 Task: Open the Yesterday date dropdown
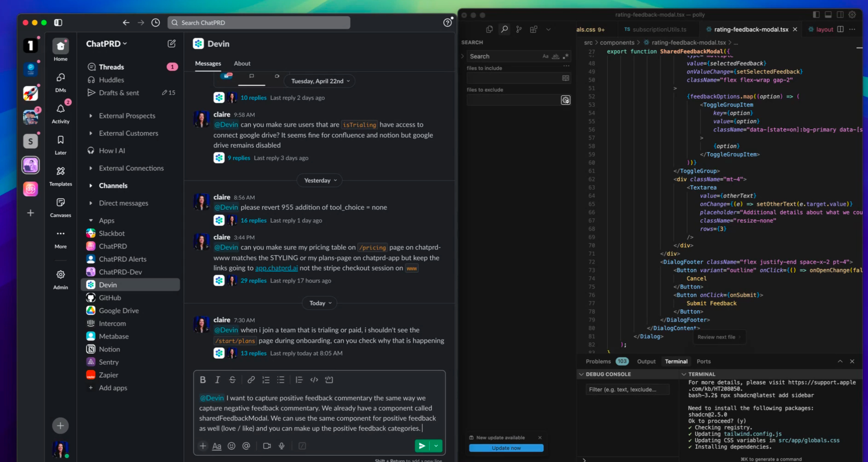320,180
